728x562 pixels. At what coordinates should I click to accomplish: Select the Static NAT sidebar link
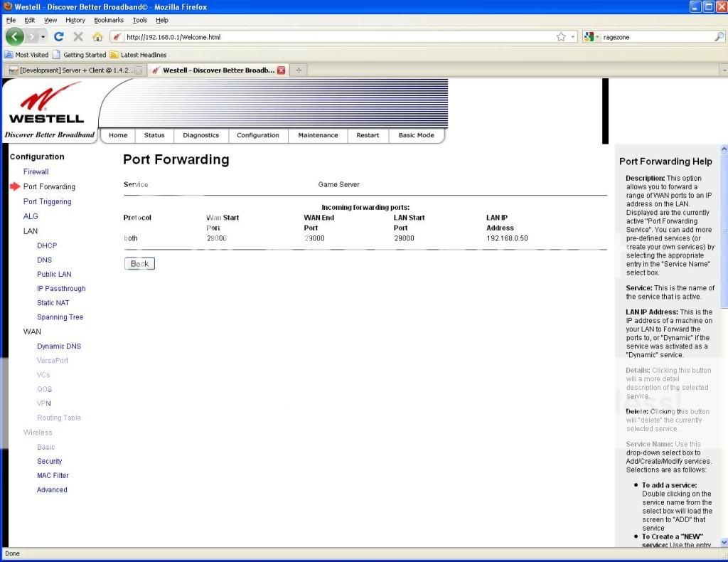(53, 303)
